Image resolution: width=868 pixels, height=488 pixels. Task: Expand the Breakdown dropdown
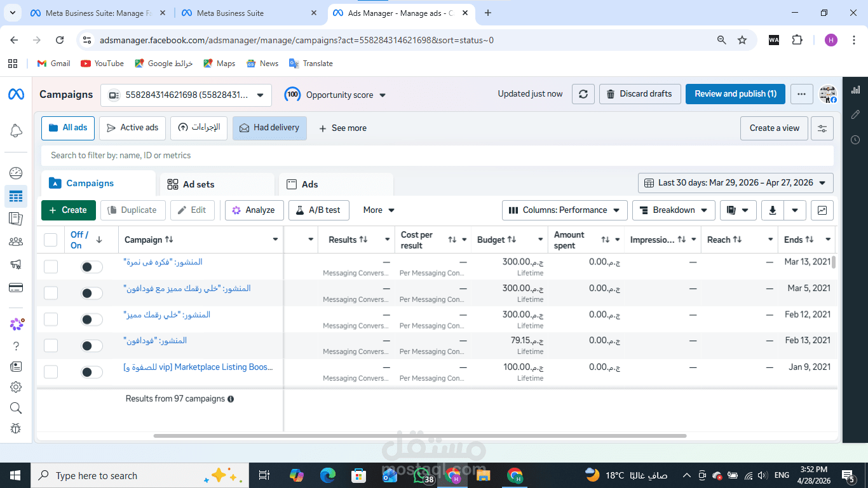pos(674,210)
